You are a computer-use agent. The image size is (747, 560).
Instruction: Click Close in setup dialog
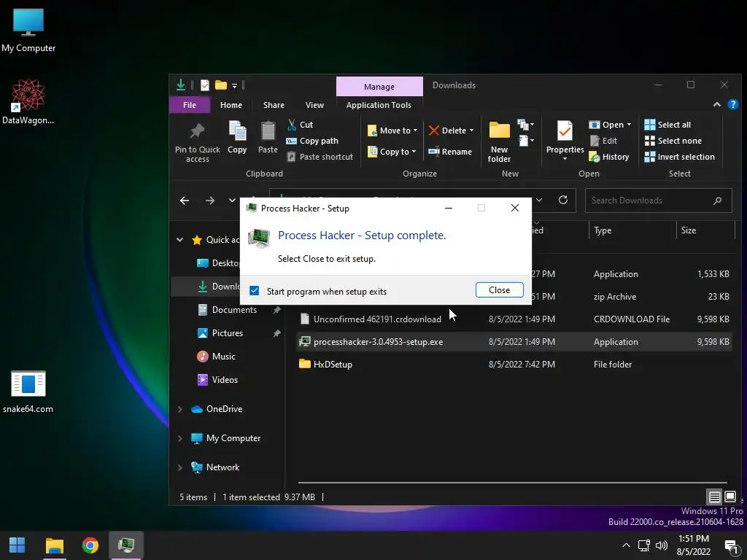click(x=499, y=289)
